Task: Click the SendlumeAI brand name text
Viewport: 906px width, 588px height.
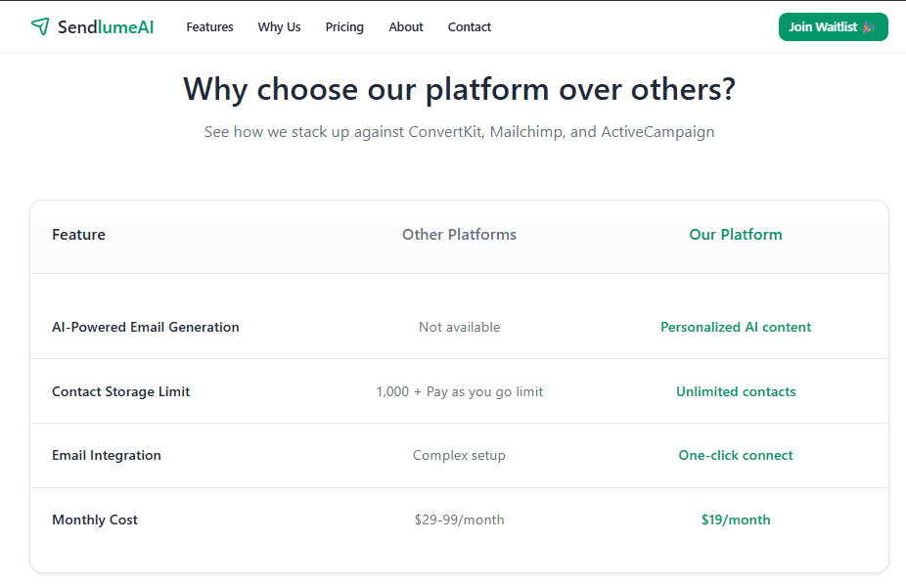Action: 106,27
